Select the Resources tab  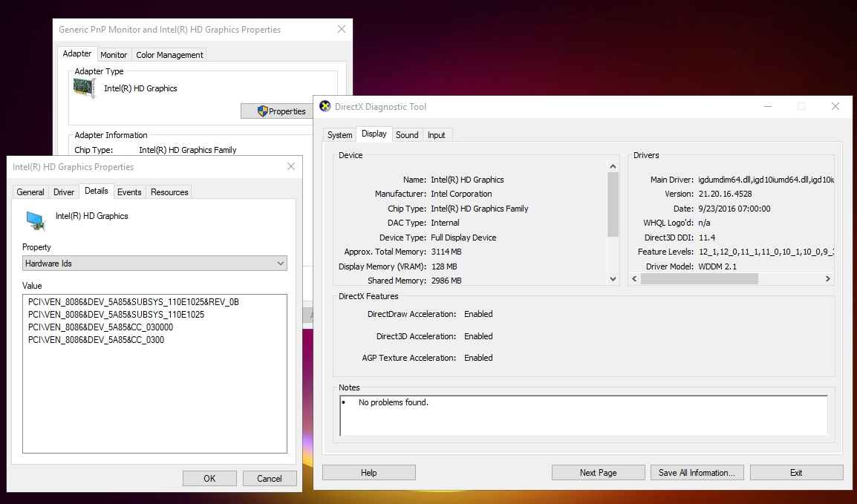(x=169, y=192)
